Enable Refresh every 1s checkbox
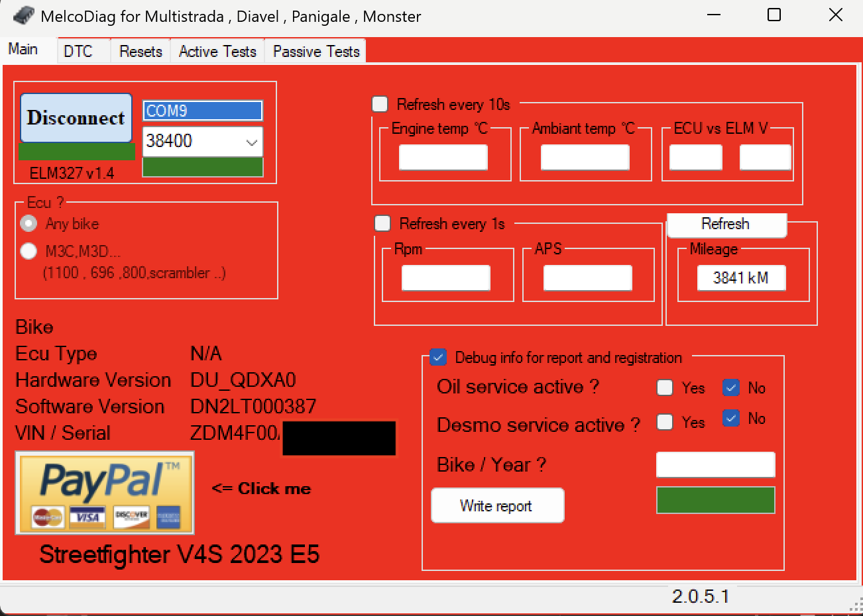 click(x=382, y=223)
